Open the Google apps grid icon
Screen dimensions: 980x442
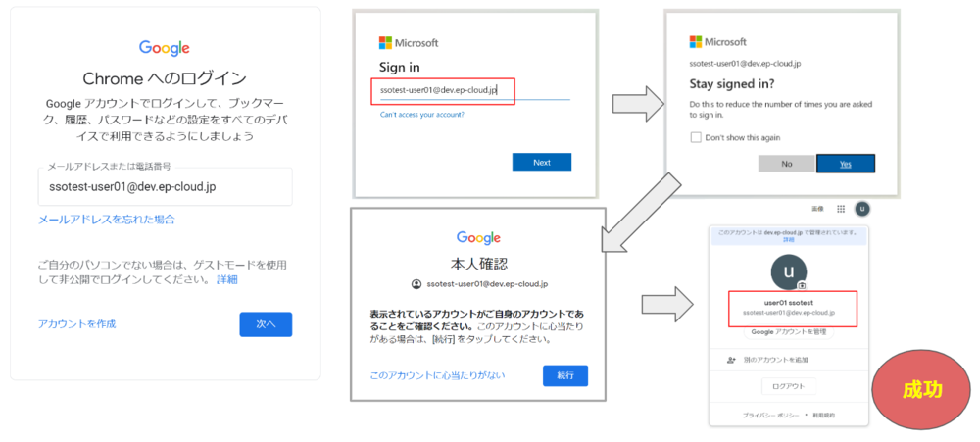(x=841, y=209)
